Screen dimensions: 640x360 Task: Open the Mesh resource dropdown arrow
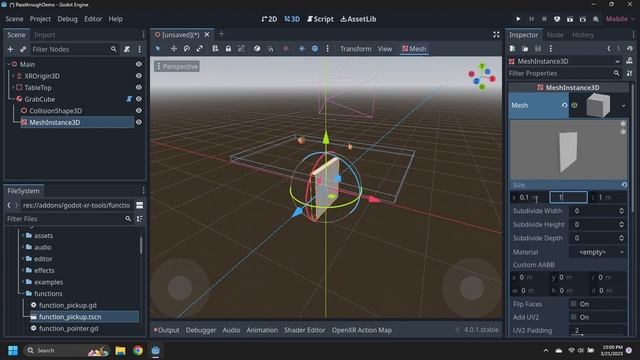point(623,106)
